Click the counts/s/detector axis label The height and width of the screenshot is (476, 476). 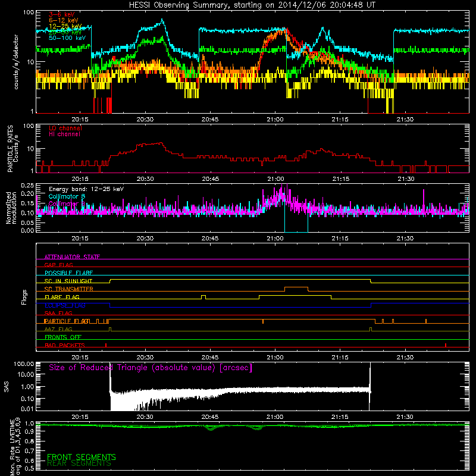16,62
